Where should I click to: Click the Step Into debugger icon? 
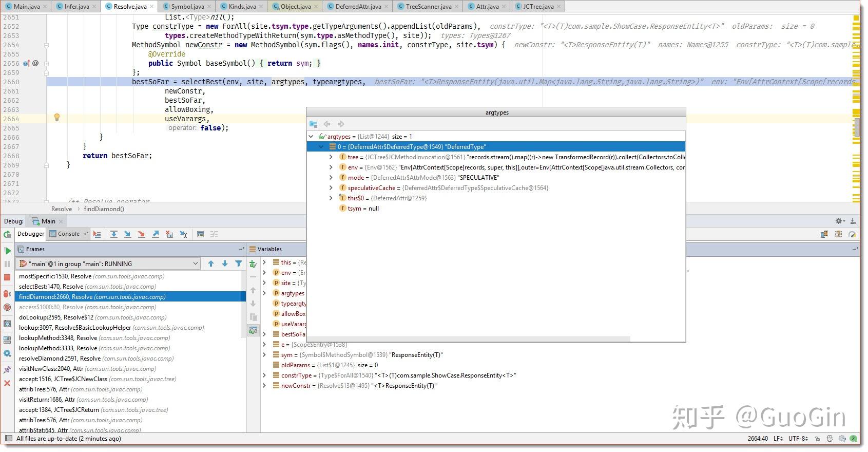pos(127,234)
